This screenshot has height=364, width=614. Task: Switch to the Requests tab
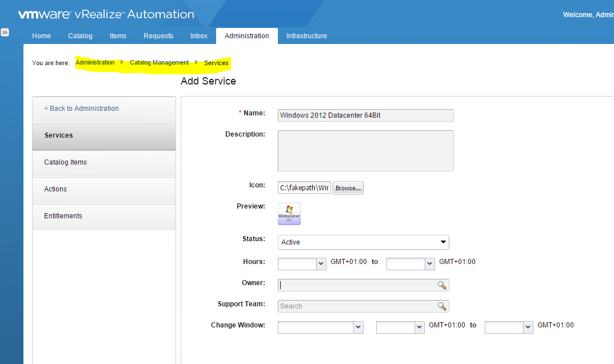coord(158,36)
